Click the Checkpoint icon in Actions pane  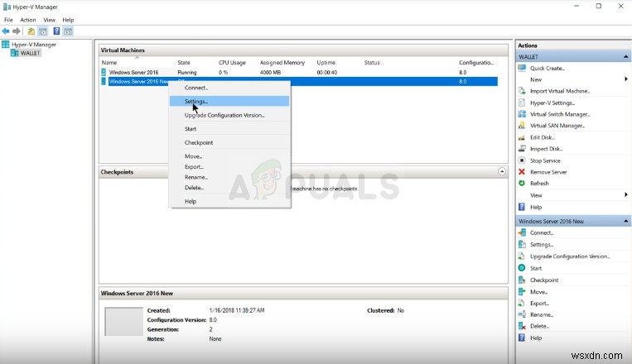click(522, 280)
